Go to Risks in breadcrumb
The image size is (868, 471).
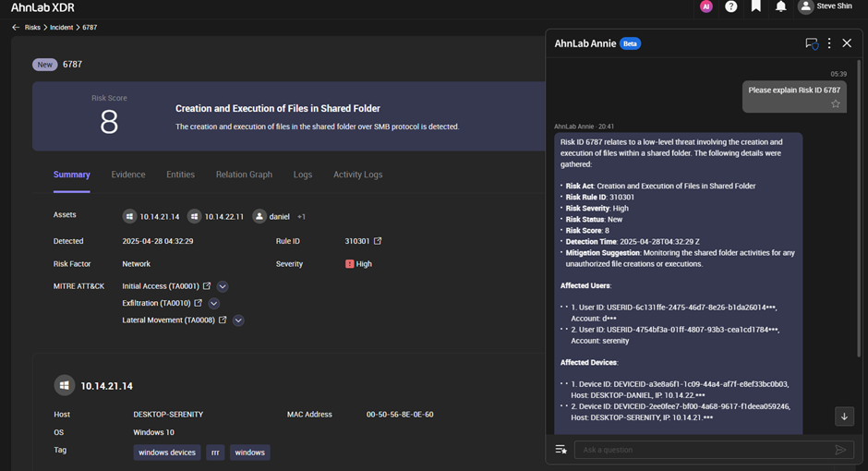(32, 27)
